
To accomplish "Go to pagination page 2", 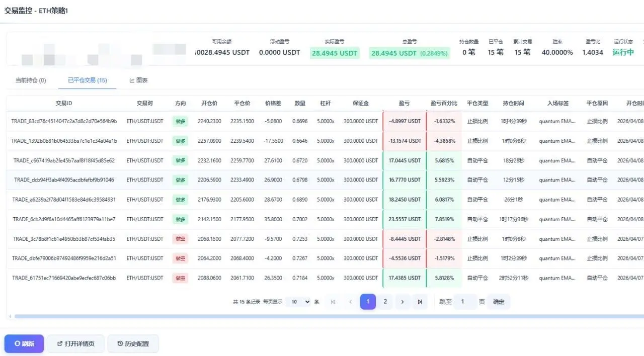I will point(385,302).
